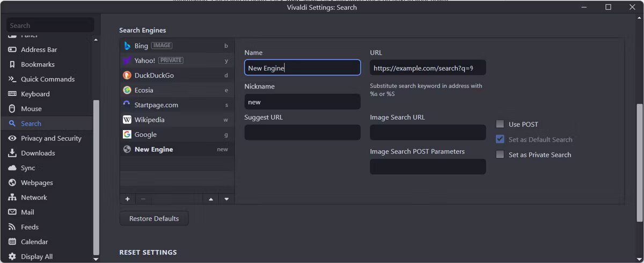
Task: Click the Calendar sidebar icon
Action: coord(12,242)
